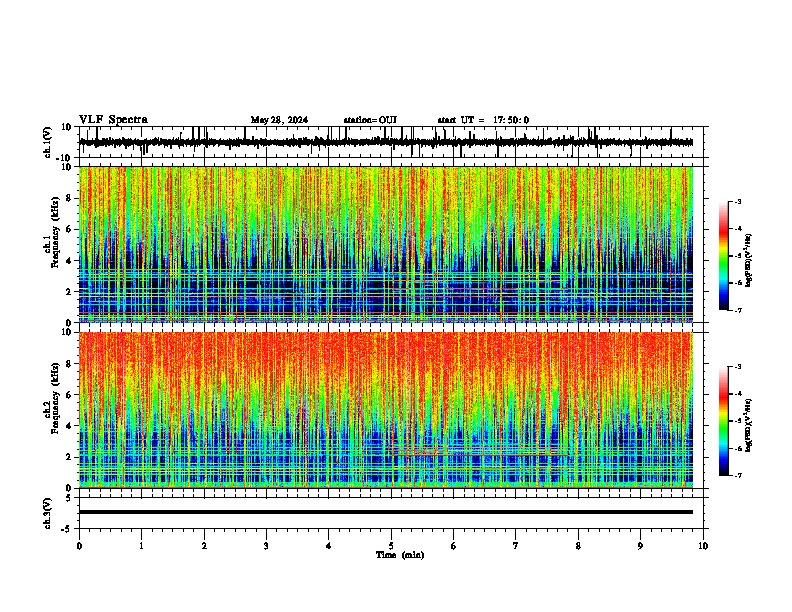Click the ch.3 flat black trace
Viewport: 792px width, 612px height.
[386, 512]
